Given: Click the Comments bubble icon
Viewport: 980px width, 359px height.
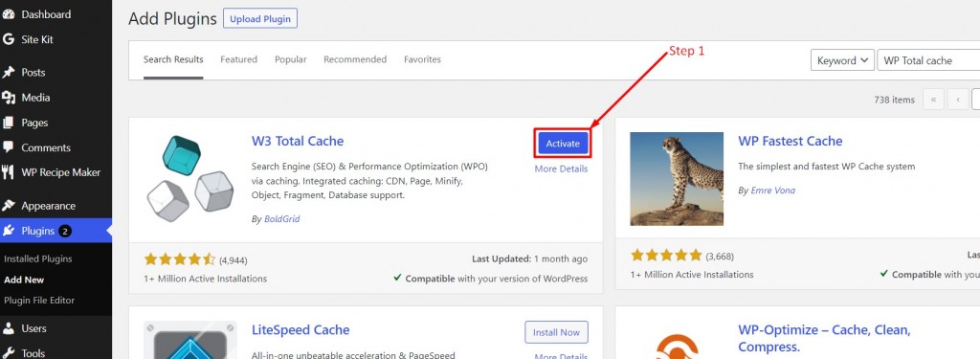Looking at the screenshot, I should (8, 147).
